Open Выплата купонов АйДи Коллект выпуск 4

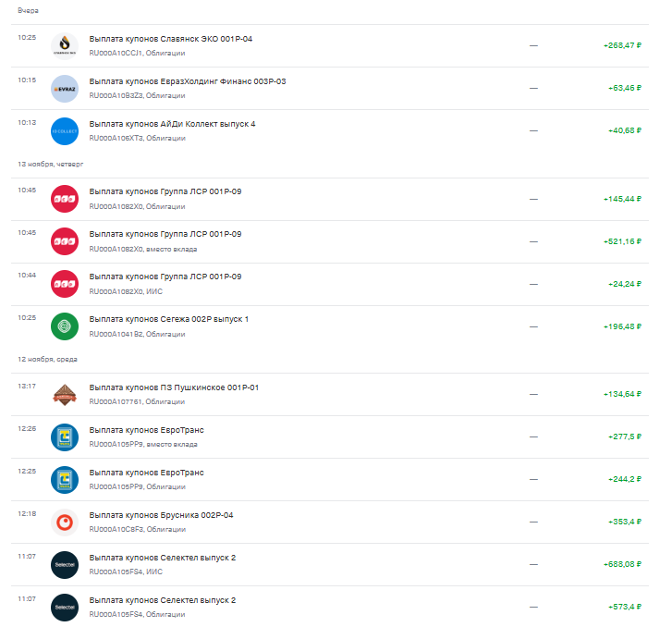click(x=172, y=124)
